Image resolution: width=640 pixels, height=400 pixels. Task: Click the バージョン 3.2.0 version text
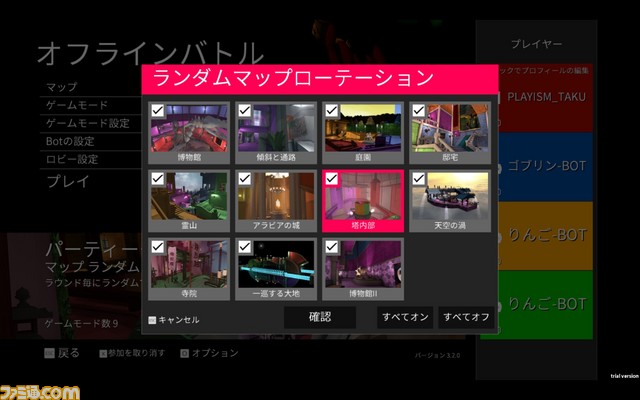click(x=438, y=356)
